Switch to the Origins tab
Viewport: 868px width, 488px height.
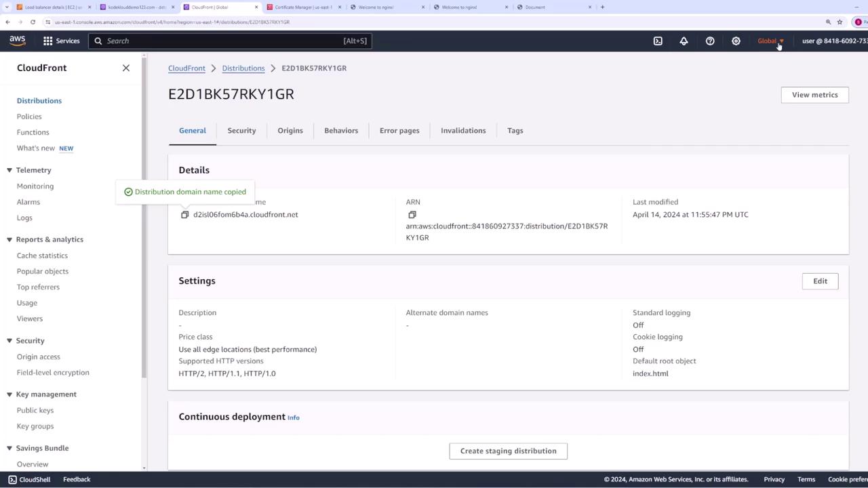pos(290,130)
